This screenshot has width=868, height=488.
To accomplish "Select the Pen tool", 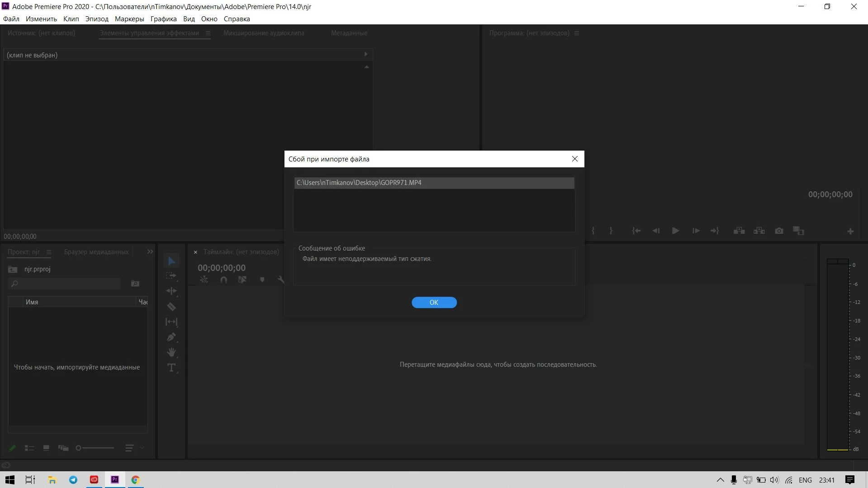I will (x=171, y=337).
